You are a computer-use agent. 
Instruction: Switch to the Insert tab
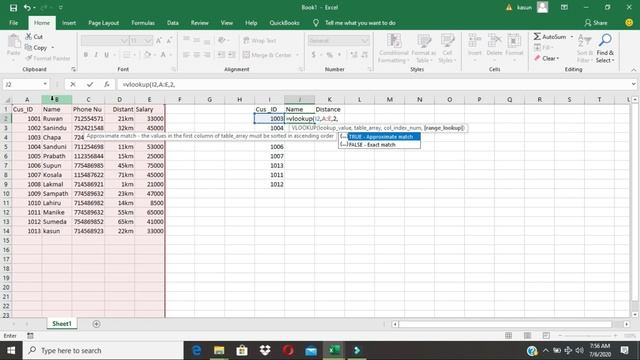coord(69,23)
